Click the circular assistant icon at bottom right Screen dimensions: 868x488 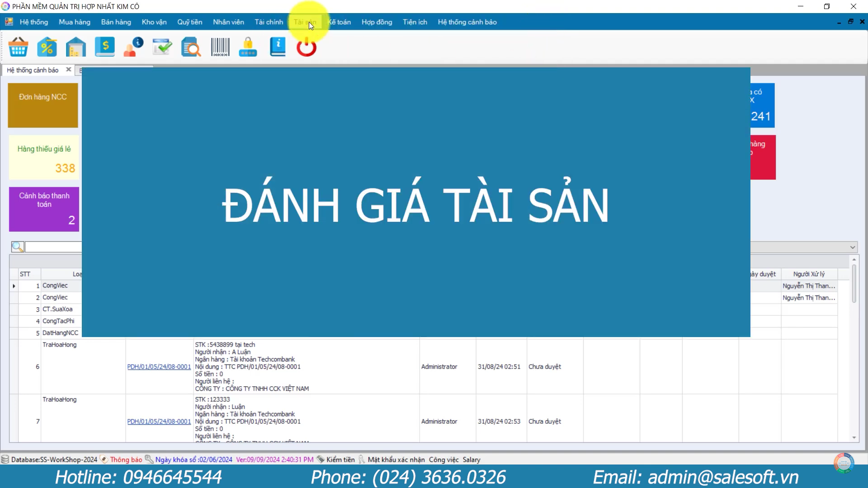click(844, 463)
